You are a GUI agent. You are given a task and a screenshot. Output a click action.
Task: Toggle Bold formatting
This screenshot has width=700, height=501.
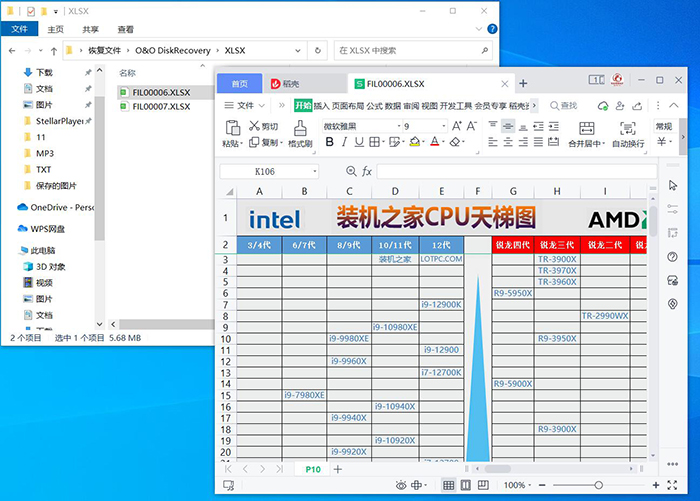coord(328,143)
